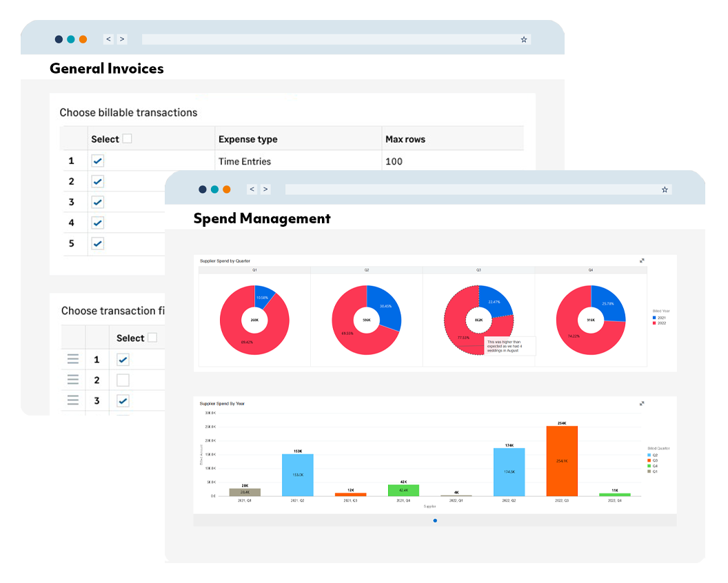Click the Max rows column header
This screenshot has width=728, height=583.
[403, 138]
